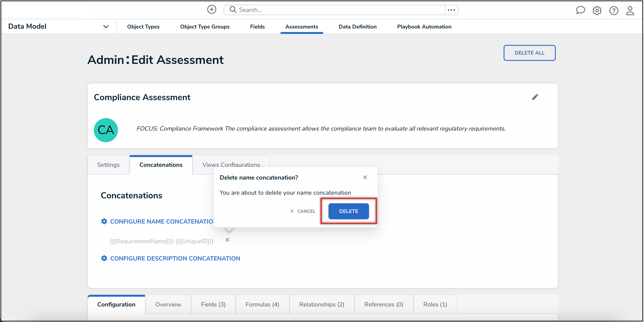Close the delete confirmation popup X
The width and height of the screenshot is (644, 322).
365,177
